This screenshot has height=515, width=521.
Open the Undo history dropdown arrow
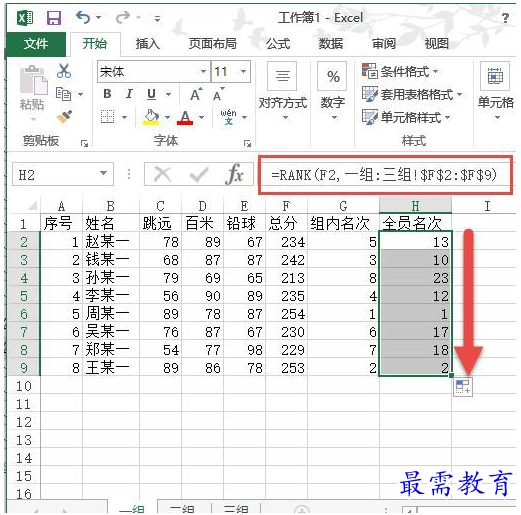point(99,17)
